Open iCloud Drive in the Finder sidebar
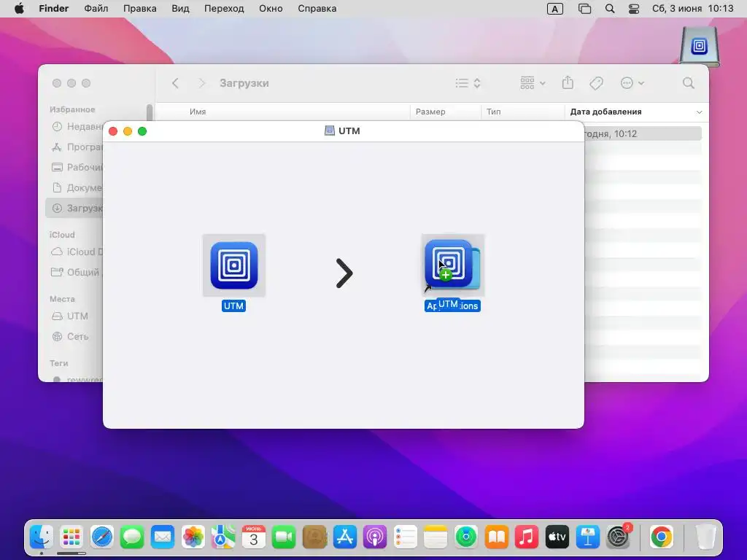The width and height of the screenshot is (747, 560). pyautogui.click(x=76, y=252)
